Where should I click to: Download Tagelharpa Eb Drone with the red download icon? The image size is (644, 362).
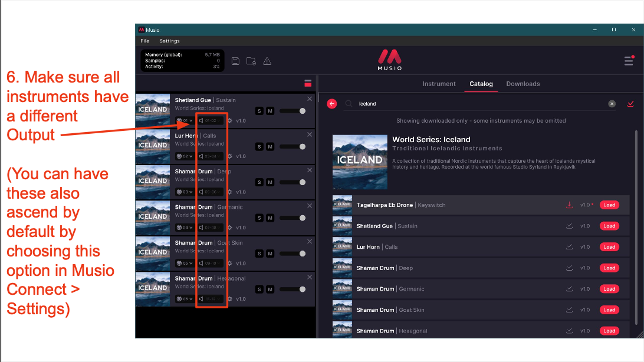point(569,205)
